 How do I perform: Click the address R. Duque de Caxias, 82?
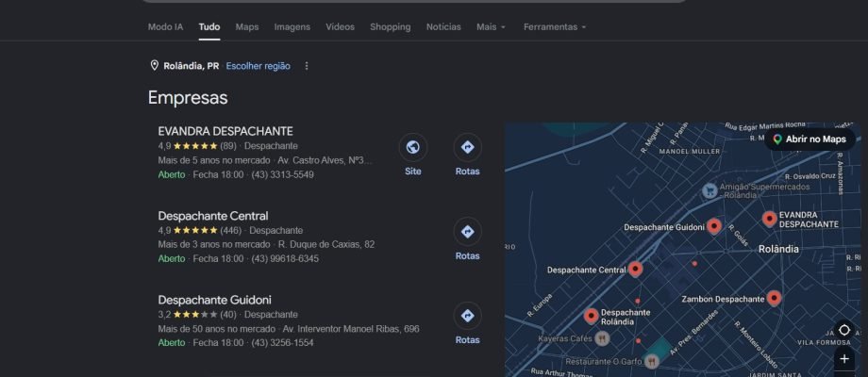click(x=326, y=244)
